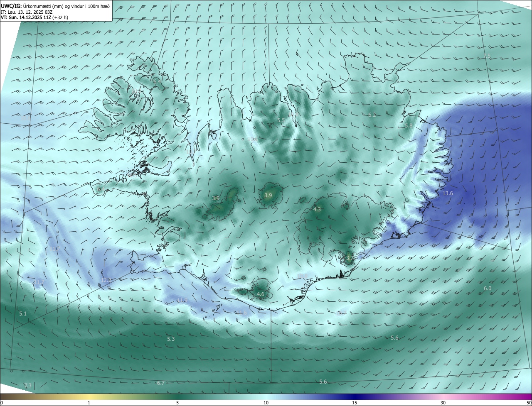Click the 12.2 value southwest of Reykjanes
The image size is (532, 406).
(x=106, y=280)
